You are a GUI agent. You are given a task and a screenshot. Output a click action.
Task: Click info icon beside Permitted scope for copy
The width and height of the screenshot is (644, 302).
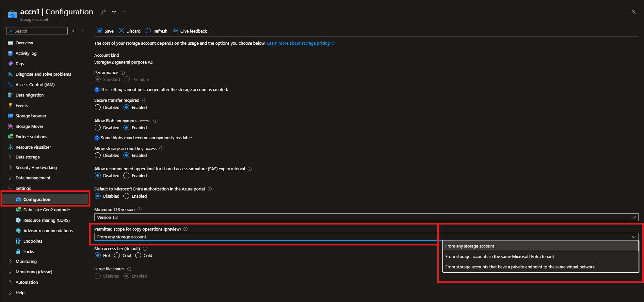coord(185,229)
